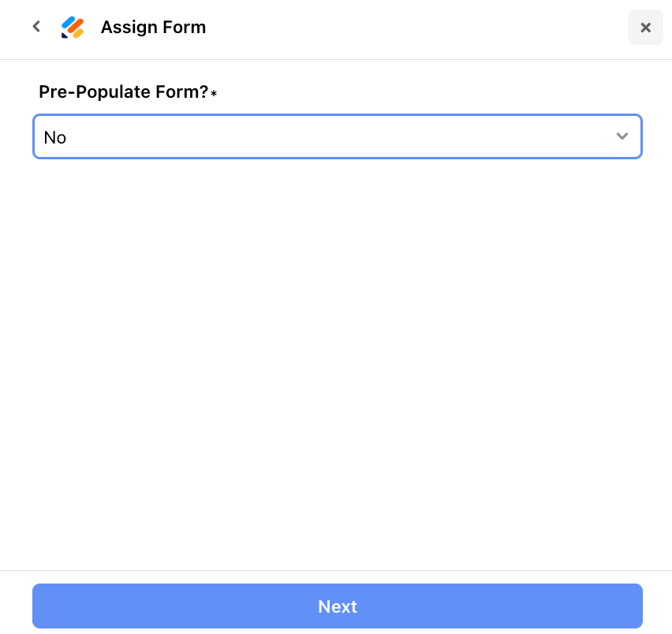Viewport: 672px width, 634px height.
Task: Click the Pre-Populate Form question label
Action: (122, 91)
